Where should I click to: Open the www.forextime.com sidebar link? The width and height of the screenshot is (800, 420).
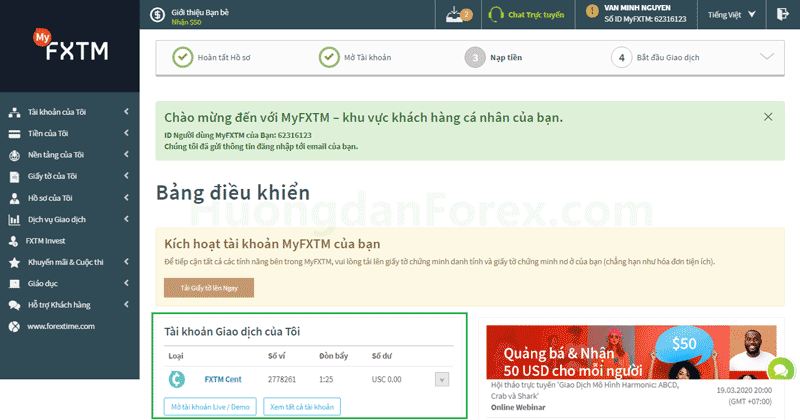point(61,326)
